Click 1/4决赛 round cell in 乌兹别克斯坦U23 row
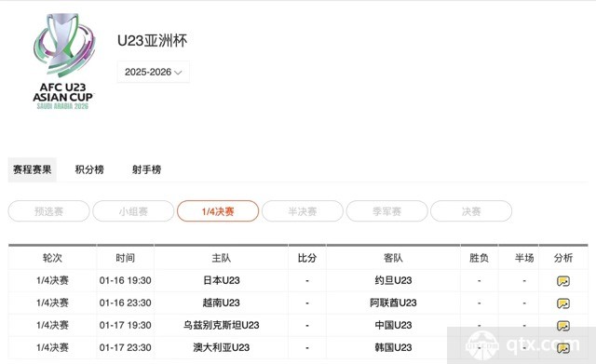Viewport: 596px width, 364px height. click(x=52, y=325)
